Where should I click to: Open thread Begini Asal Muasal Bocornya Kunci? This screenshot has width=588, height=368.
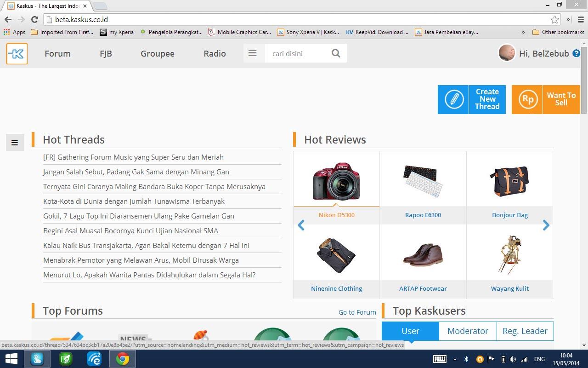130,230
